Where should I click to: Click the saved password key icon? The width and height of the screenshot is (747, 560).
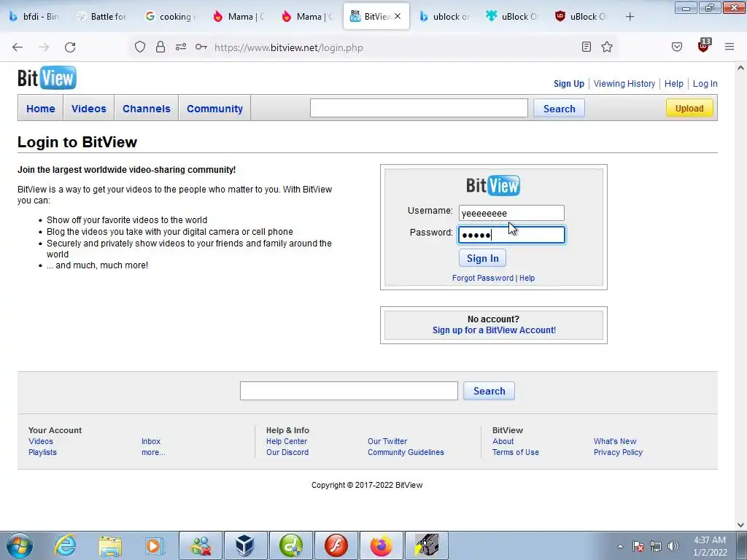201,47
